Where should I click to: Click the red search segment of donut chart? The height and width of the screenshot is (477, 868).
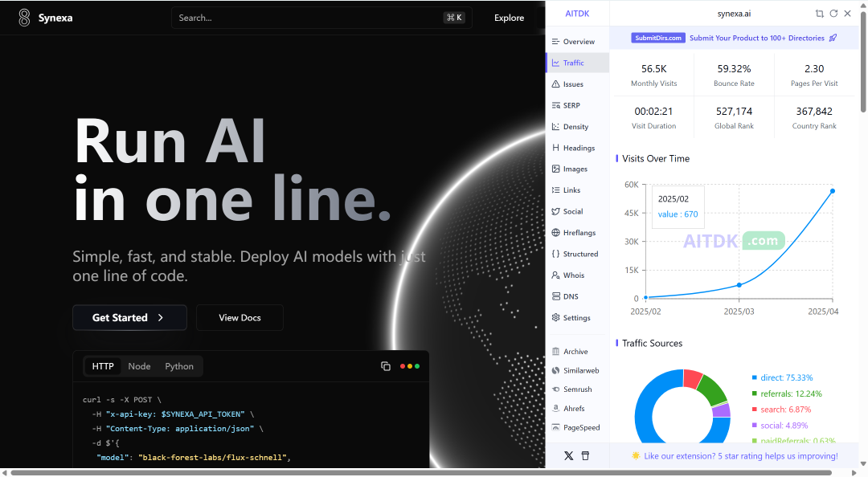click(693, 378)
